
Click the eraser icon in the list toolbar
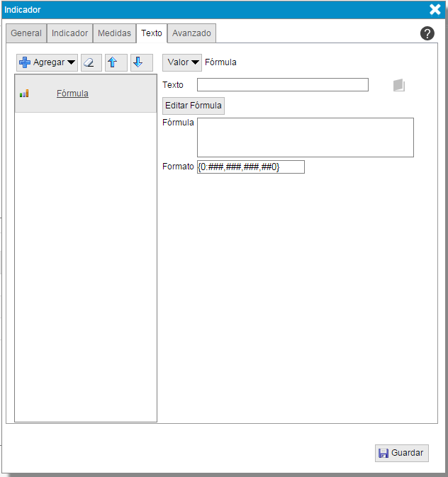[x=91, y=62]
